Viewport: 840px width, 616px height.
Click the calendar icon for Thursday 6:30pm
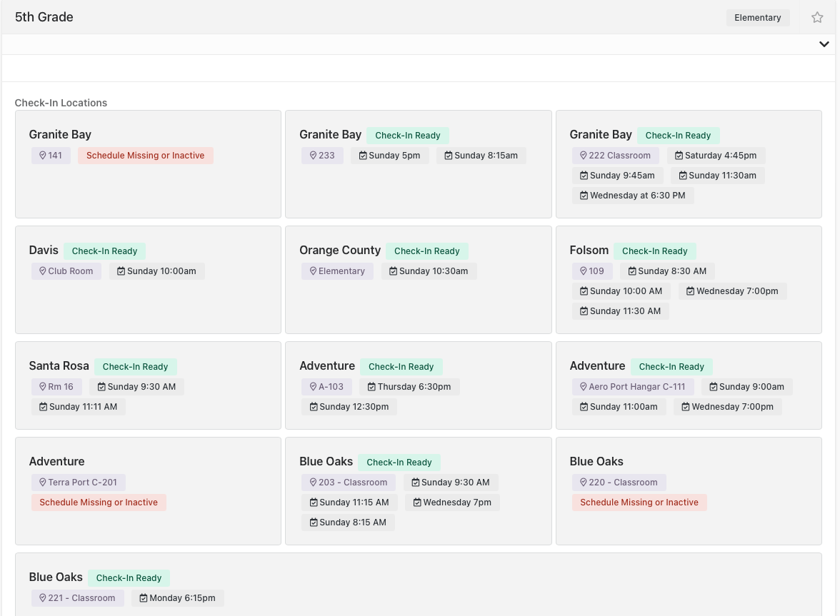(371, 386)
